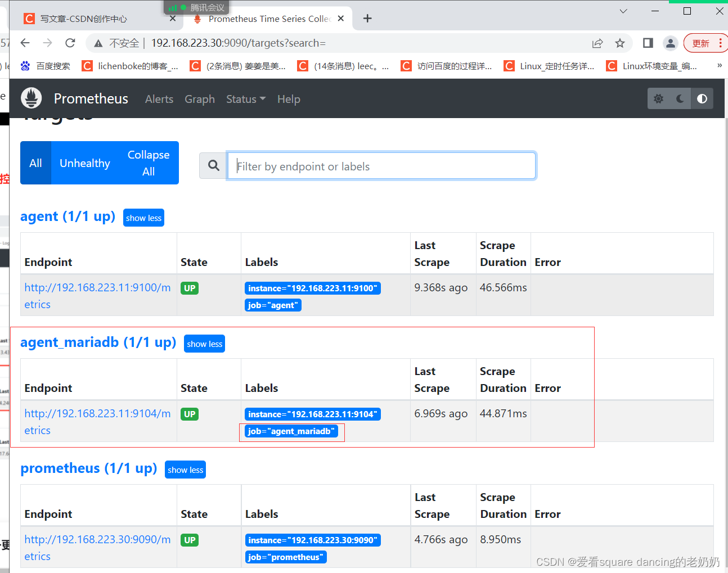Viewport: 728px width, 573px height.
Task: Click the Prometheus brand title
Action: [91, 99]
